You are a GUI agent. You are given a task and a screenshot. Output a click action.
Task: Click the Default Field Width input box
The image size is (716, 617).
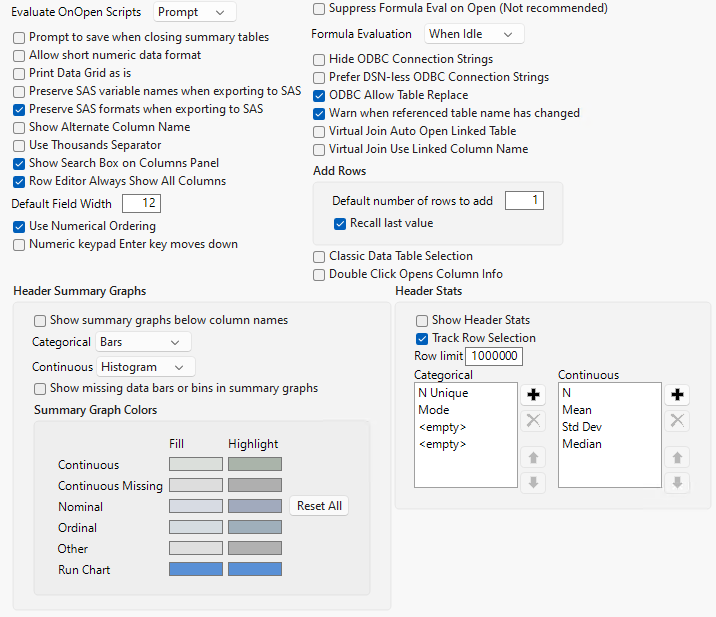tap(141, 203)
